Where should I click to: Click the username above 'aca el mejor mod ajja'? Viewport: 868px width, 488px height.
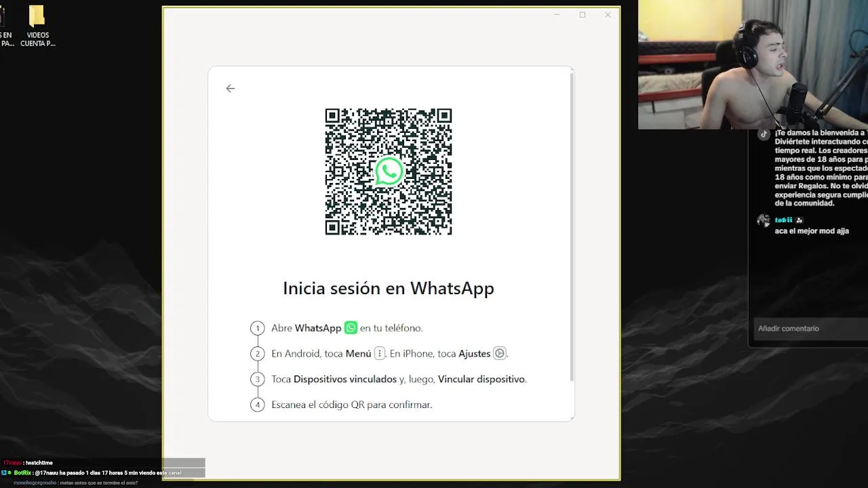(x=784, y=220)
